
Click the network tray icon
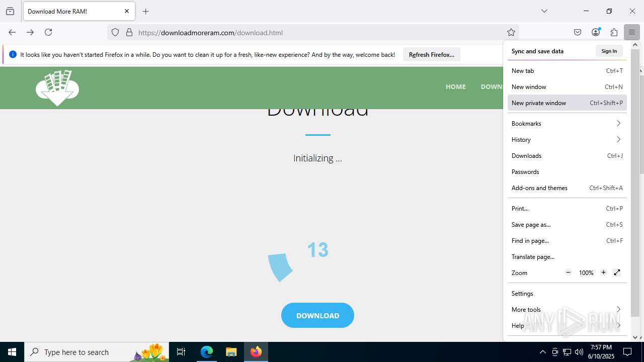click(567, 352)
